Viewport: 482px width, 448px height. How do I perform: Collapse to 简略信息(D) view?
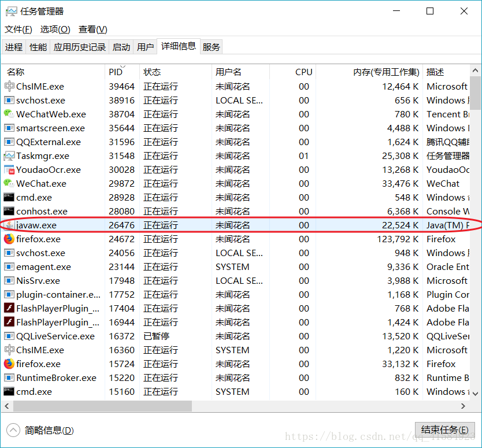[40, 430]
